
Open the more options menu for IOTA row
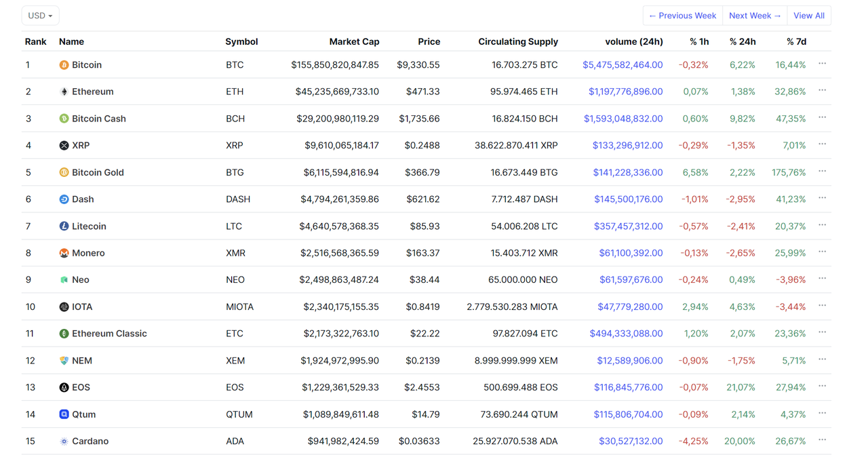click(822, 306)
